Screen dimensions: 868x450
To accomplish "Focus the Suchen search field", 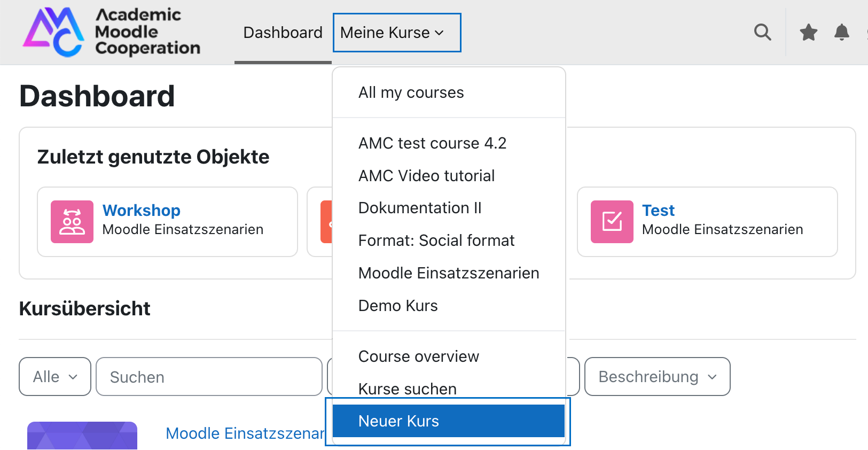I will [209, 377].
